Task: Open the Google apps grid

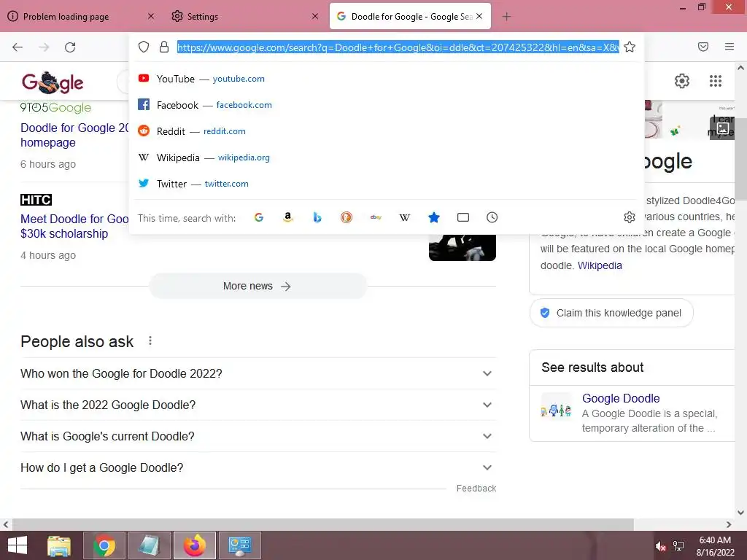Action: (x=716, y=81)
